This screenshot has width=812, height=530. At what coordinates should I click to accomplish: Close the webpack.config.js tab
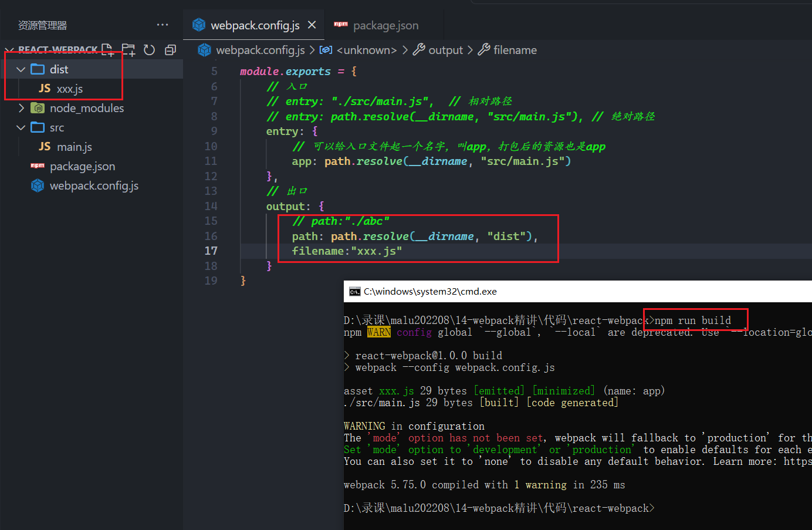(x=312, y=25)
